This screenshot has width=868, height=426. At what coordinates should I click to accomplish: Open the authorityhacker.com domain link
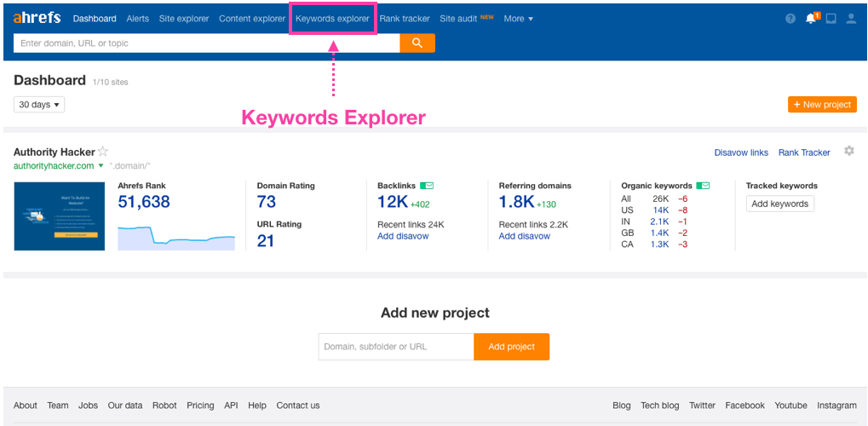(54, 165)
